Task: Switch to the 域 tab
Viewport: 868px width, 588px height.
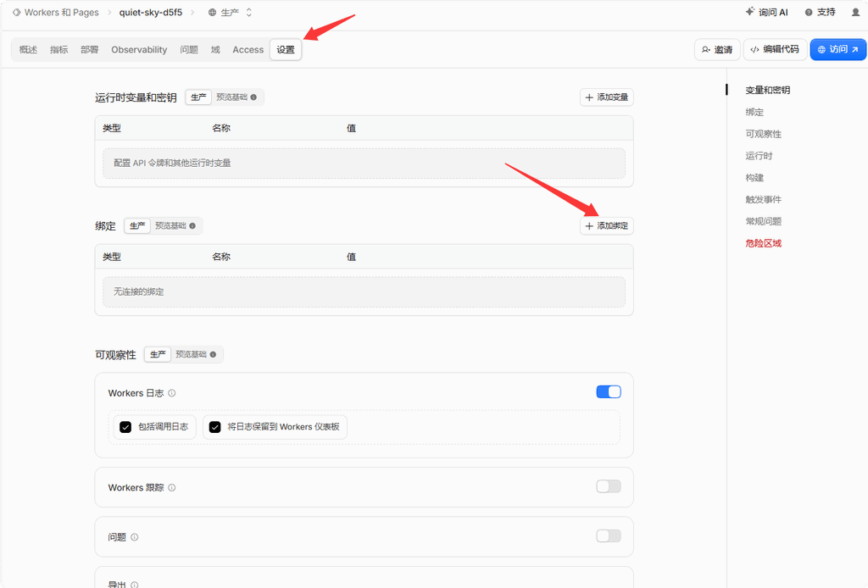Action: [x=215, y=50]
